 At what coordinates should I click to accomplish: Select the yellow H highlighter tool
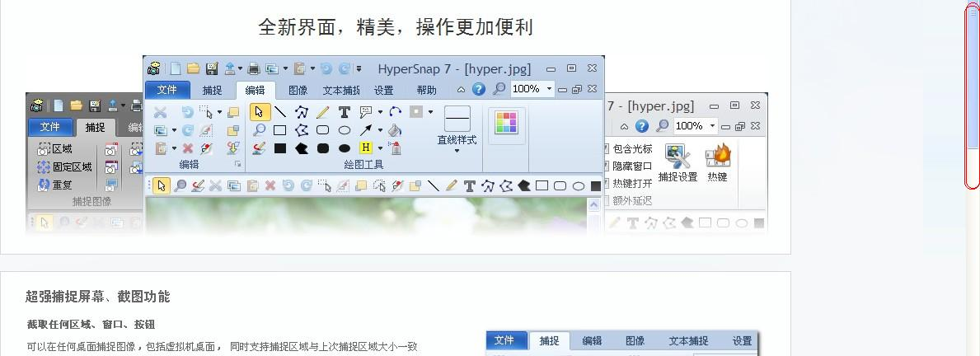[366, 148]
